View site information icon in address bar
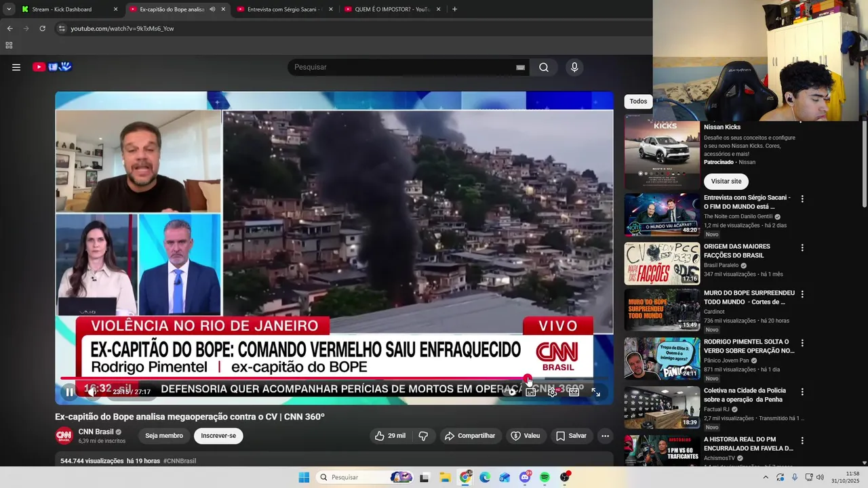The width and height of the screenshot is (868, 488). 61,28
